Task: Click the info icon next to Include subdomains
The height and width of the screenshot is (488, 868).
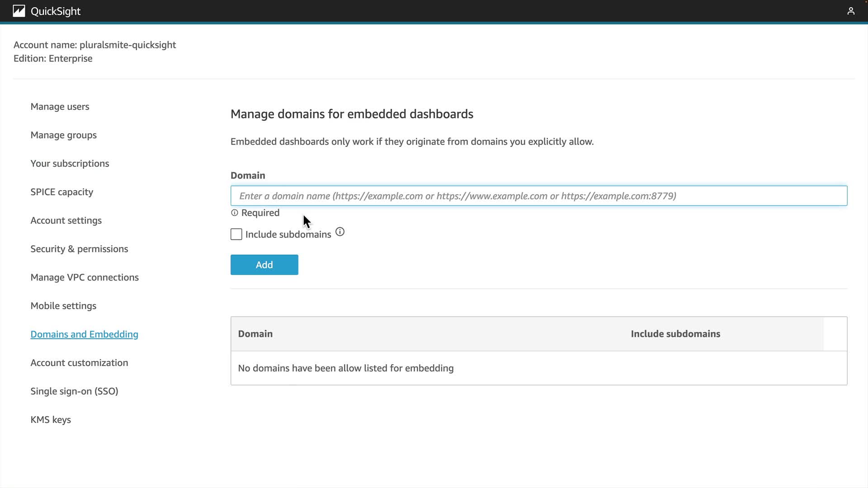Action: coord(340,232)
